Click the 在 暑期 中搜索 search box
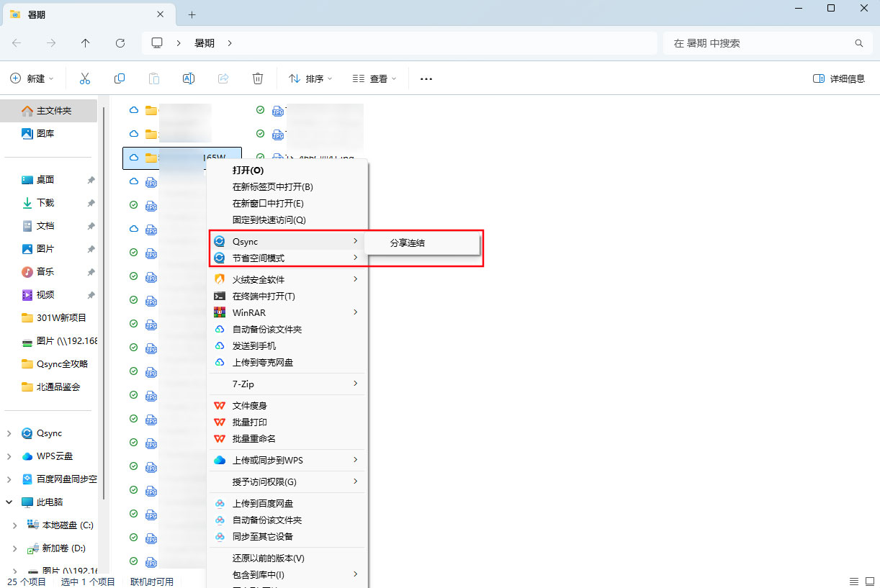 click(760, 43)
